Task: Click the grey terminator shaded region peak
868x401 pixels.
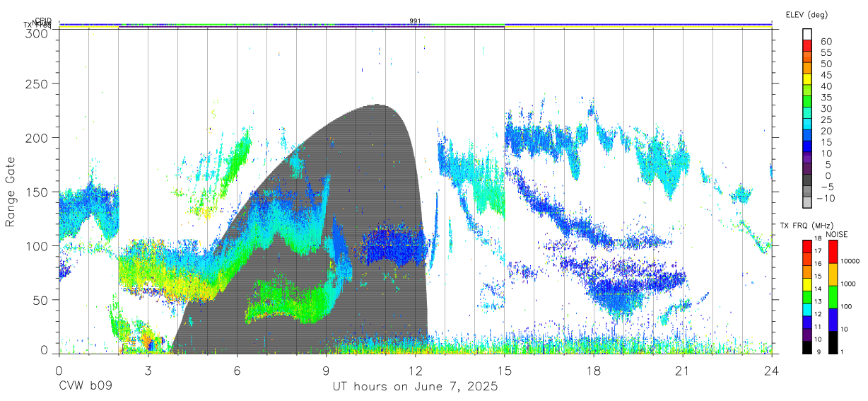Action: 378,106
